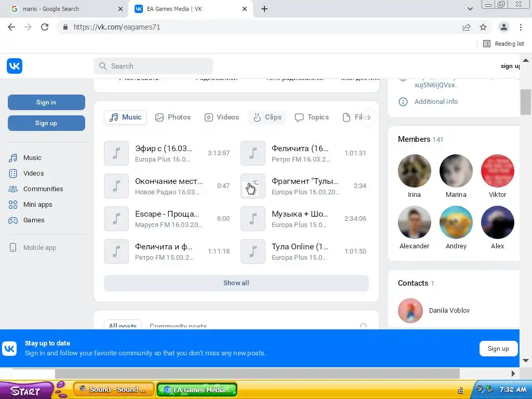Select the Photos tab
Screen dimensions: 532x399
pos(173,117)
